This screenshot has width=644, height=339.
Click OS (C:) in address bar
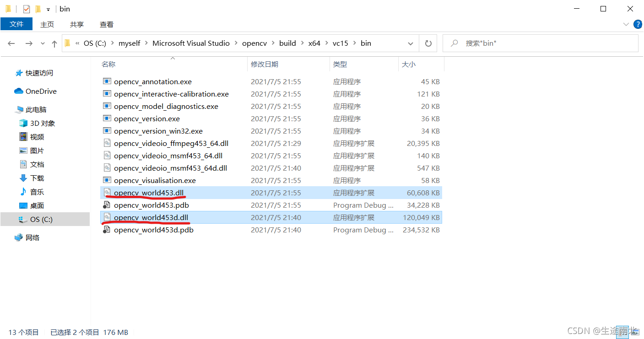[95, 43]
